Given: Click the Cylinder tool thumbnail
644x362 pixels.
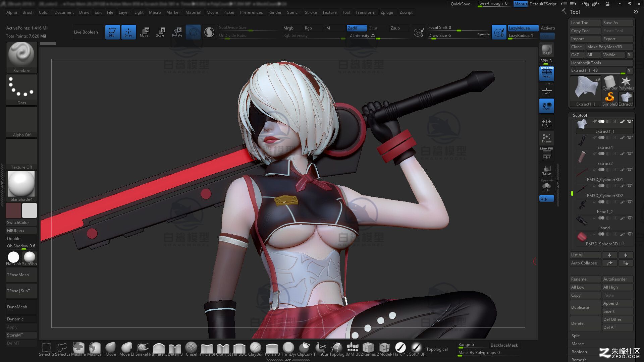Looking at the screenshot, I should point(610,83).
